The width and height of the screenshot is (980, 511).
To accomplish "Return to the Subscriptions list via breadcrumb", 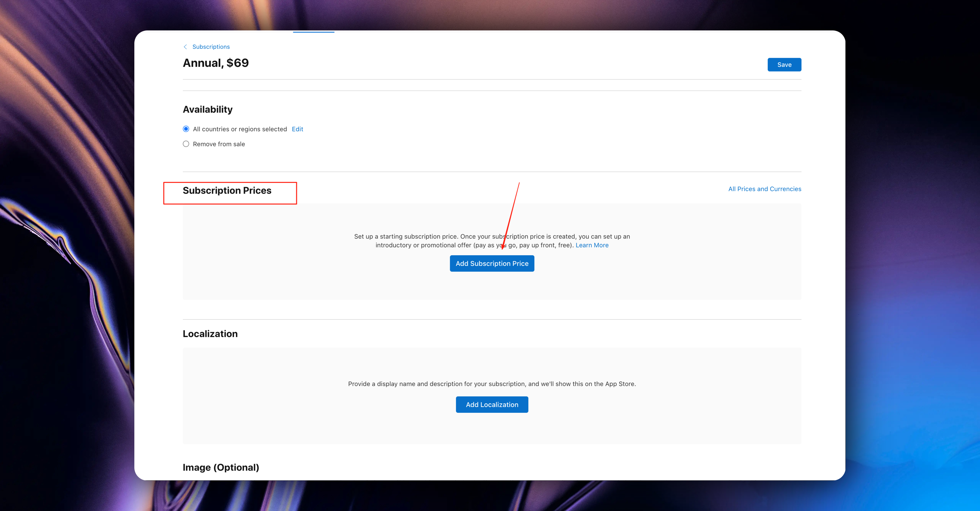I will pos(211,46).
